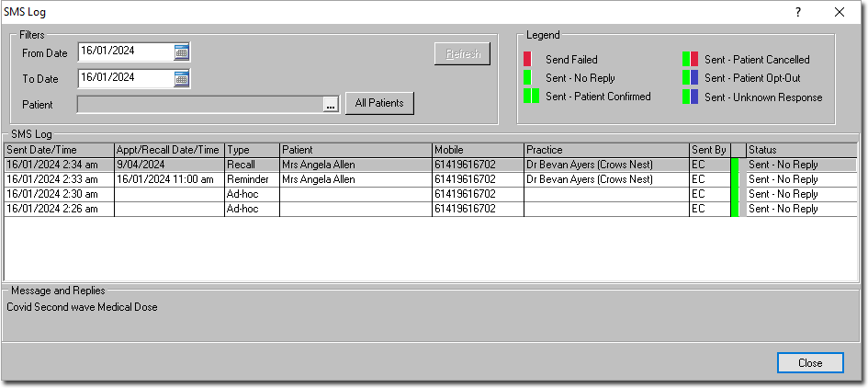
Task: Open the From Date calendar picker
Action: point(181,52)
